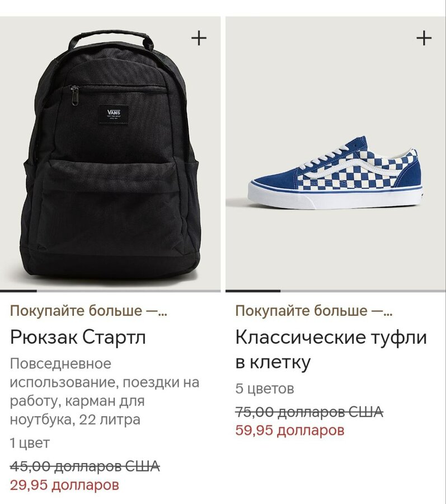This screenshot has width=446, height=504.
Task: Select the 5 цветов color options label
Action: (265, 389)
